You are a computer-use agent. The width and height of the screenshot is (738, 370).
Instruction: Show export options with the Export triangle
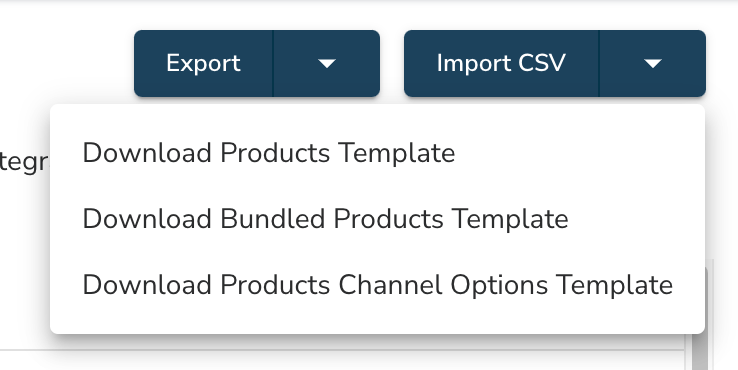[327, 64]
